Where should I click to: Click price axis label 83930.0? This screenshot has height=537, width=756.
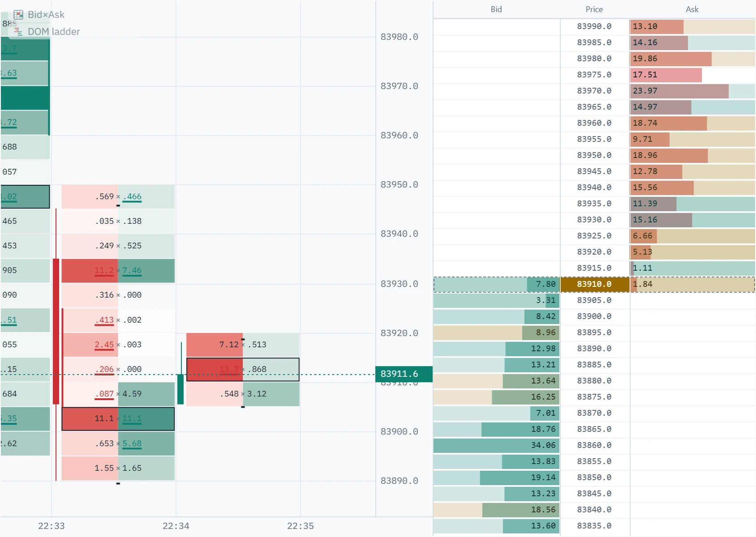coord(399,284)
